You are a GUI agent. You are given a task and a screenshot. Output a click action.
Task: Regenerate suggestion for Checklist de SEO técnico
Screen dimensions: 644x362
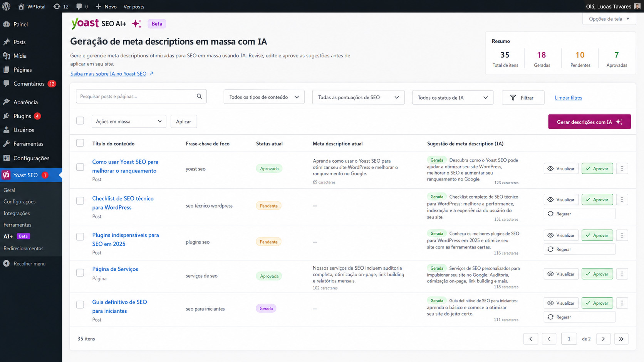[580, 214]
